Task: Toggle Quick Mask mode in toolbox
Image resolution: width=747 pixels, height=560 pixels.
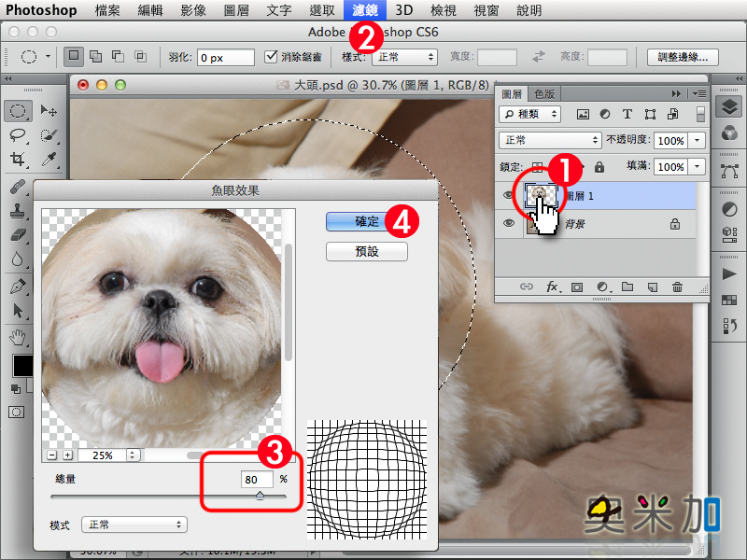Action: [x=16, y=412]
